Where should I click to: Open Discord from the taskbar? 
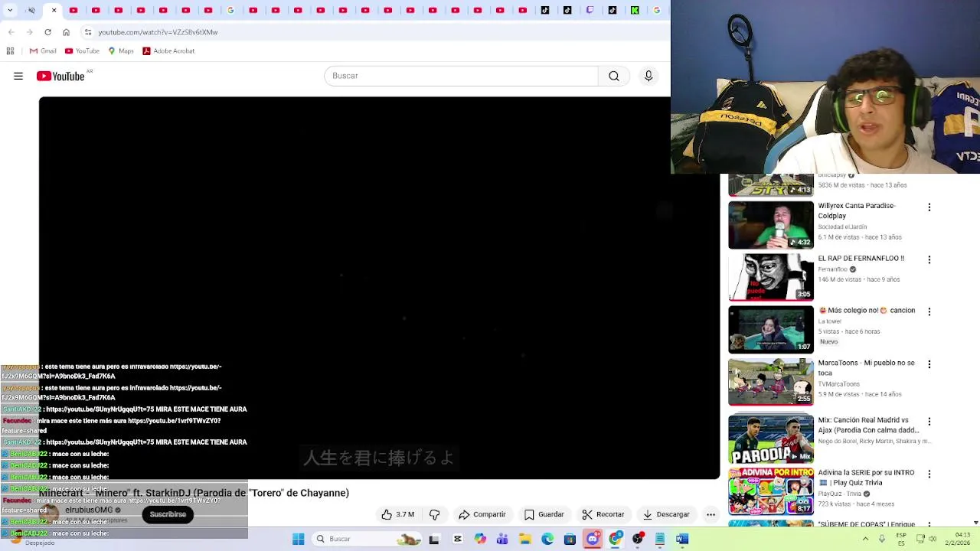click(593, 539)
